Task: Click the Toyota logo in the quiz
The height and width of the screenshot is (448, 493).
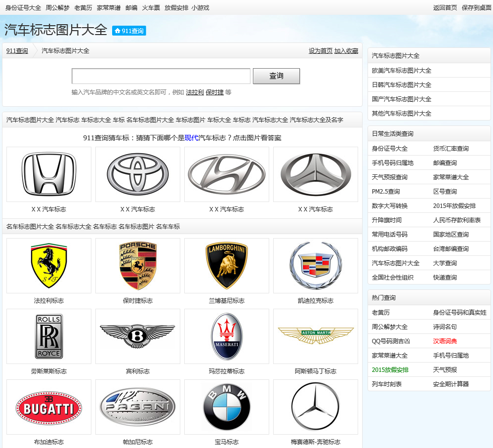Action: pos(138,174)
